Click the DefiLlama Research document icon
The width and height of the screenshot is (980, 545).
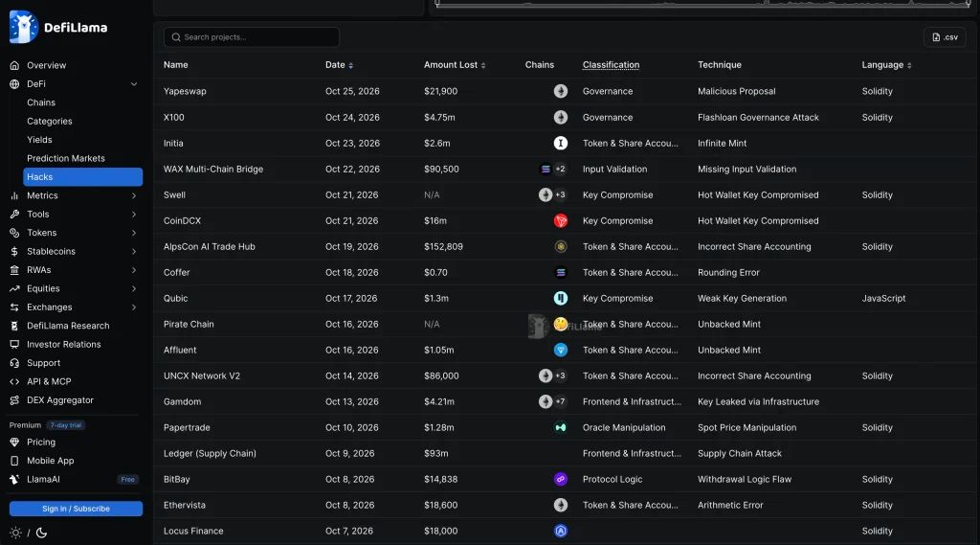click(x=14, y=326)
